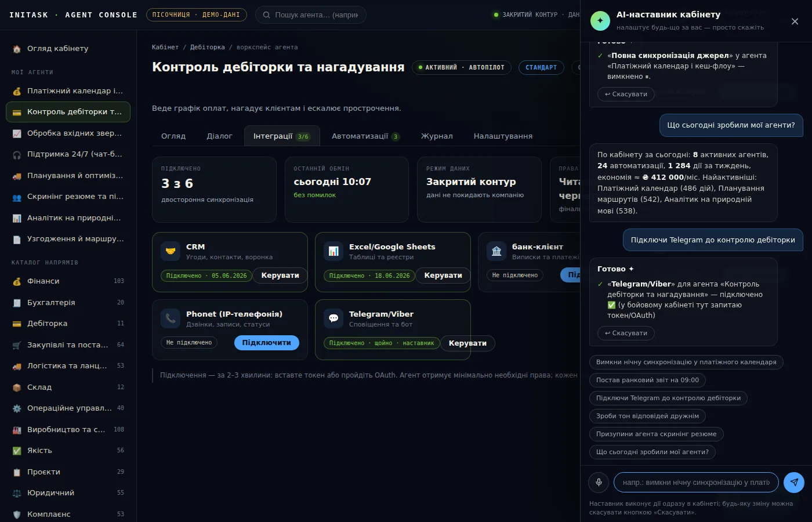Open the Дебіторка catalog category
Screen dimensions: 812x522
[x=68, y=324]
